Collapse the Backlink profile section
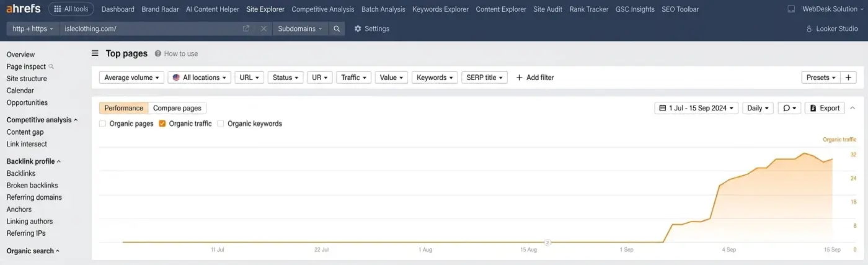 pos(33,161)
